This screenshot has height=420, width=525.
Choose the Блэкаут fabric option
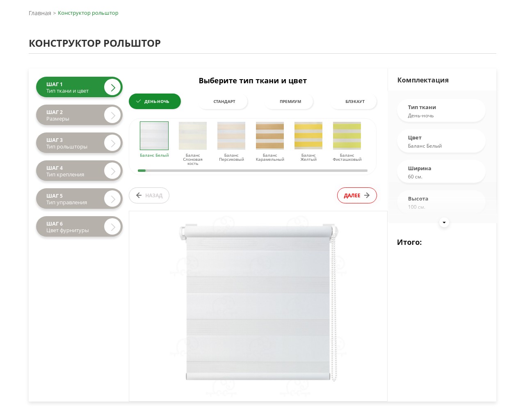click(354, 101)
